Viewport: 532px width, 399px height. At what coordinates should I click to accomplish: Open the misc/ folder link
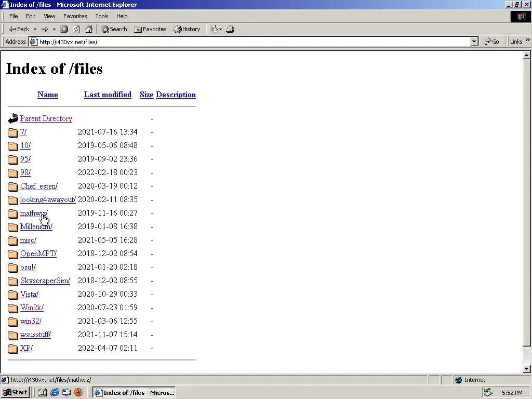click(x=28, y=240)
